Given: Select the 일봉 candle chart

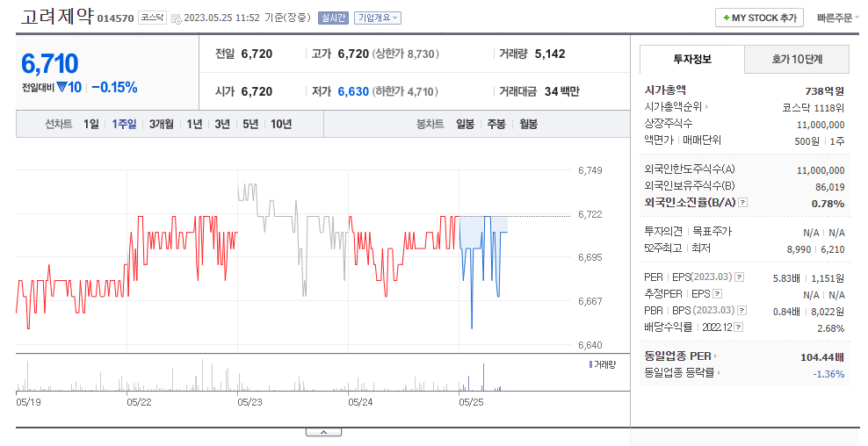Looking at the screenshot, I should tap(465, 124).
